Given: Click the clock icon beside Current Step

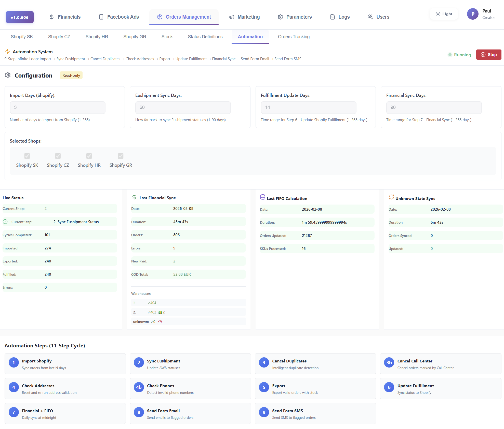Looking at the screenshot, I should point(5,222).
